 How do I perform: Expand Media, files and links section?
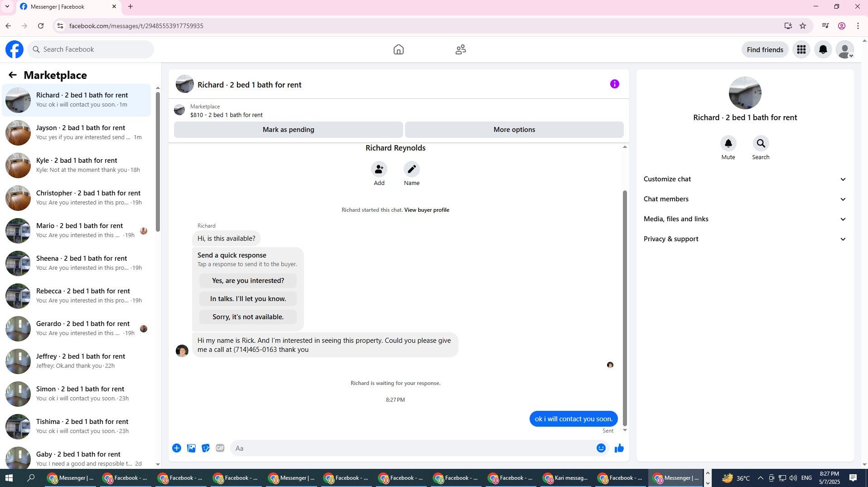pyautogui.click(x=745, y=219)
